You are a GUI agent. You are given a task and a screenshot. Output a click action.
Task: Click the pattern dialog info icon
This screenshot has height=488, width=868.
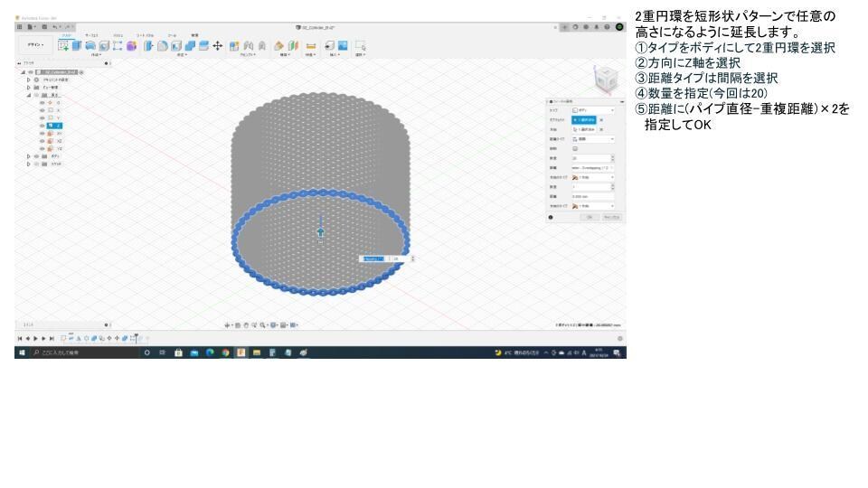551,218
